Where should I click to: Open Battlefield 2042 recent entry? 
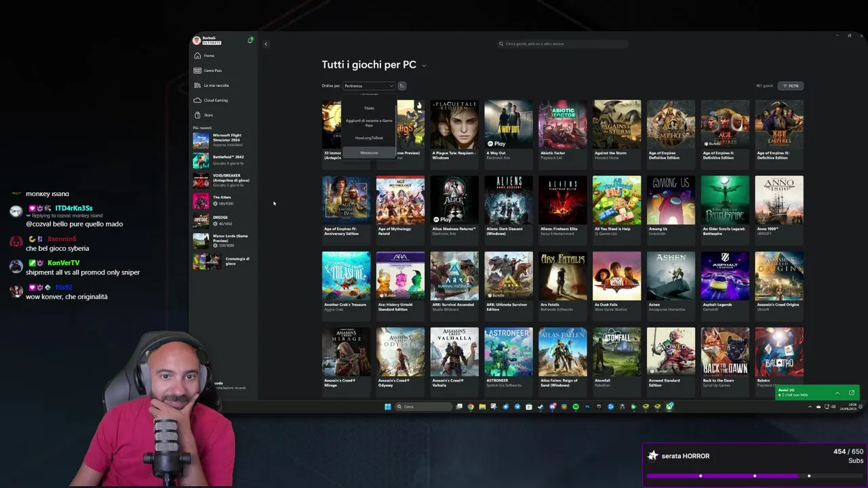click(222, 160)
